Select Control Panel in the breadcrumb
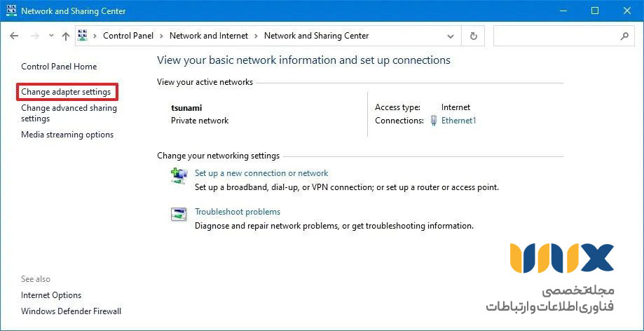Viewport: 644px width, 331px height. [x=128, y=36]
